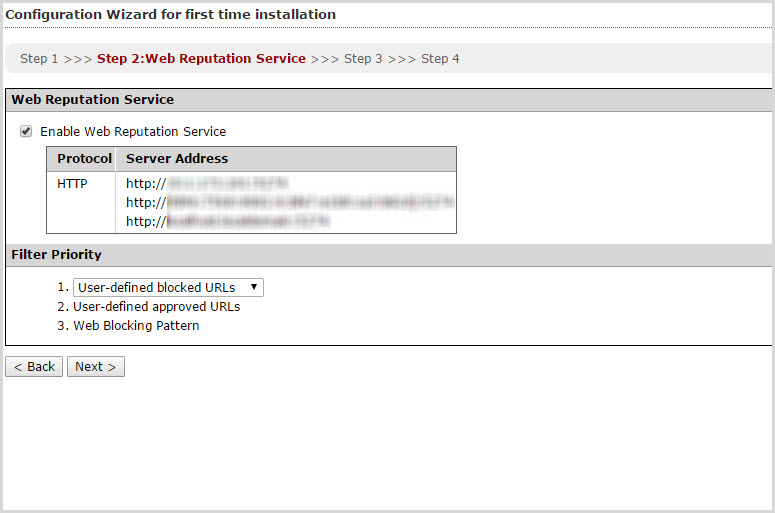Image resolution: width=775 pixels, height=513 pixels.
Task: Click the Protocol column header
Action: [84, 159]
